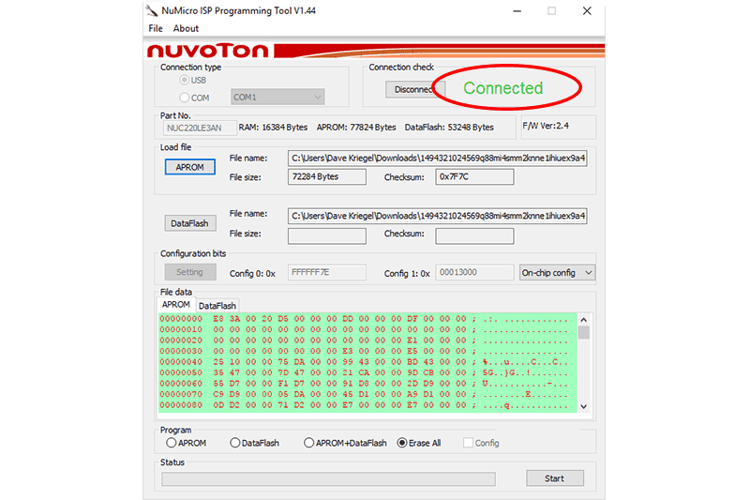Click the F/W Ver:2.4 text
750x500 pixels.
546,126
